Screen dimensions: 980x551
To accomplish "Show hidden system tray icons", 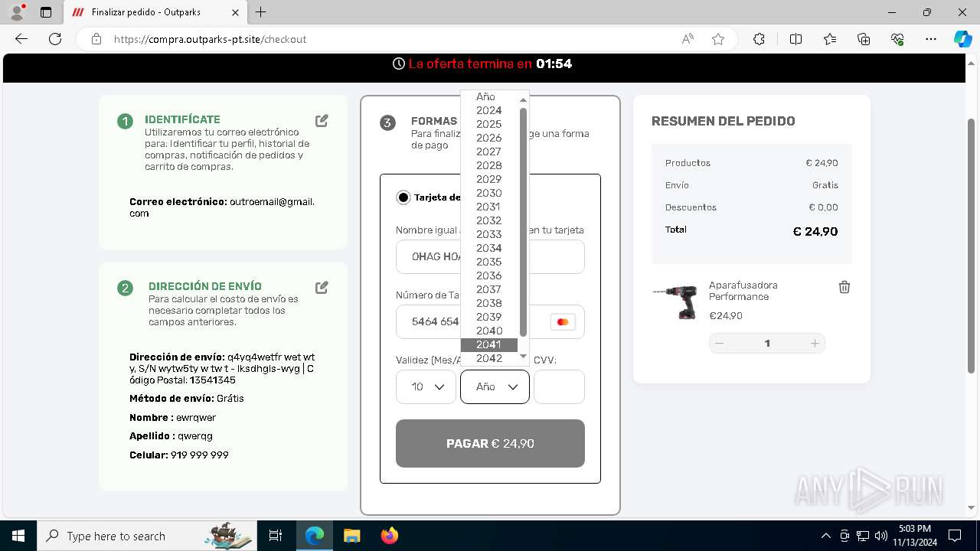I will pyautogui.click(x=825, y=536).
